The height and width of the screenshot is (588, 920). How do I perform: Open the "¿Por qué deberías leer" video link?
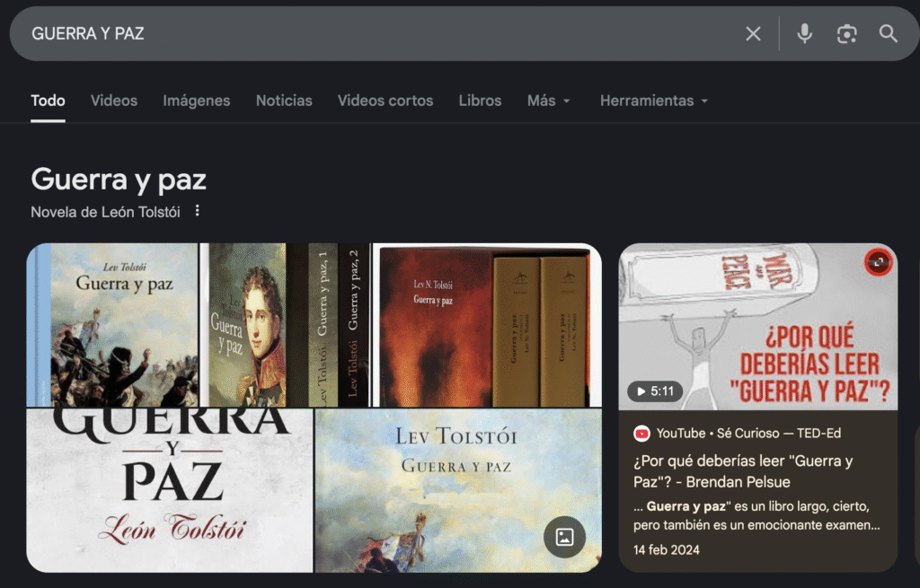[x=742, y=471]
